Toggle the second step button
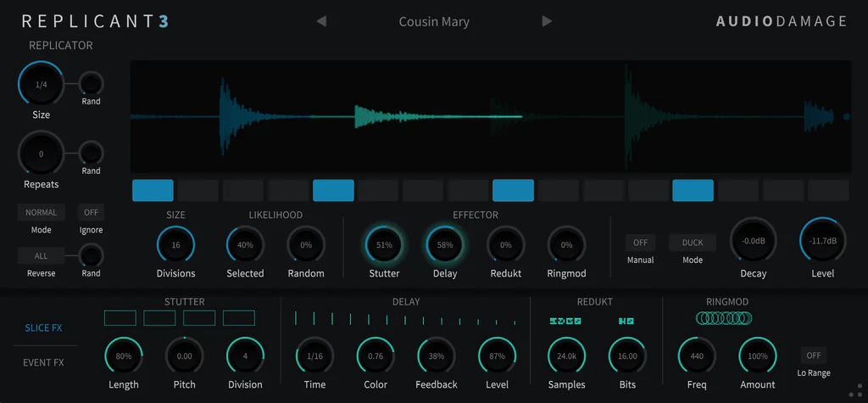Viewport: 868px width, 403px height. (x=198, y=190)
